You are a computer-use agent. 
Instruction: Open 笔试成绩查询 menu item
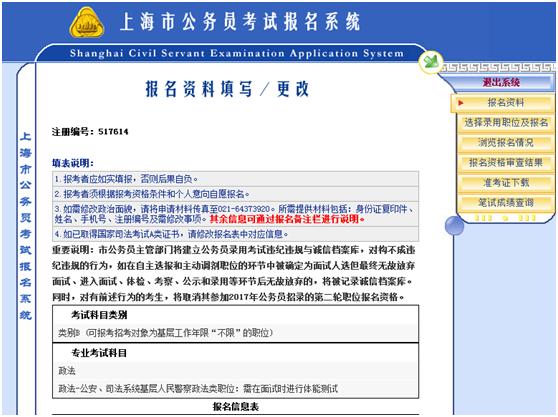click(x=506, y=203)
